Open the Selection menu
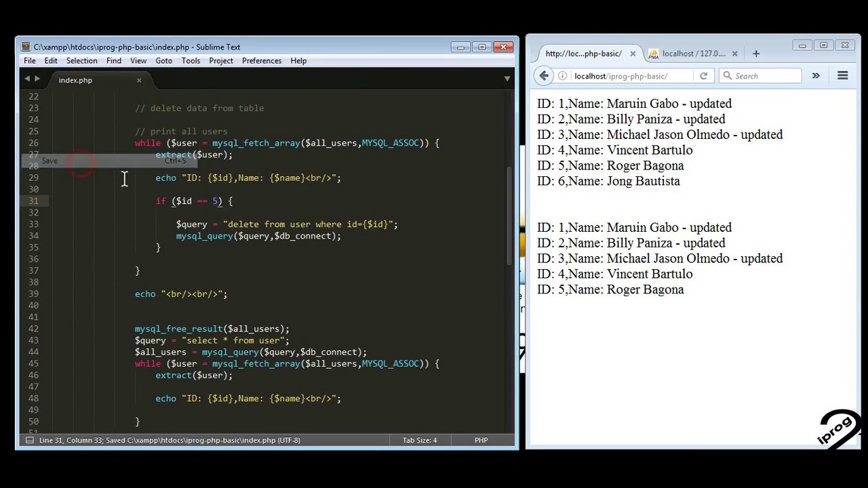The image size is (868, 488). click(x=81, y=60)
